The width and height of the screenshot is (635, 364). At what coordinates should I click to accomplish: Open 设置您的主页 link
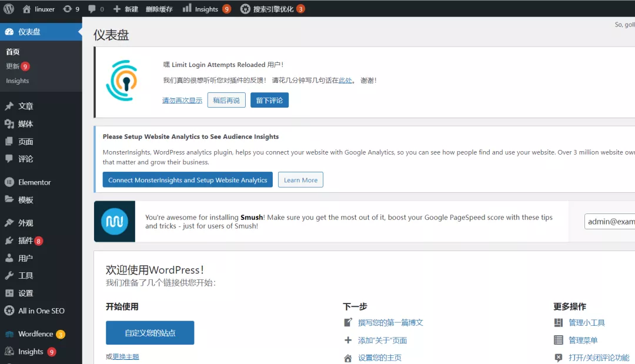coord(379,358)
